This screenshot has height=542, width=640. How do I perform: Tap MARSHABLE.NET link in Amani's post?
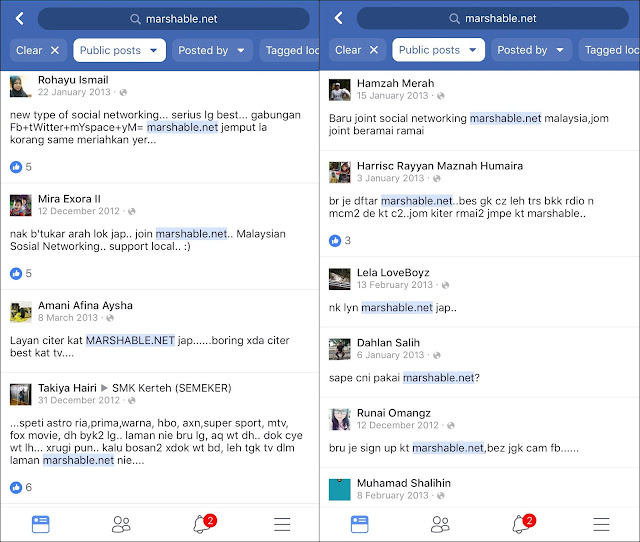130,340
